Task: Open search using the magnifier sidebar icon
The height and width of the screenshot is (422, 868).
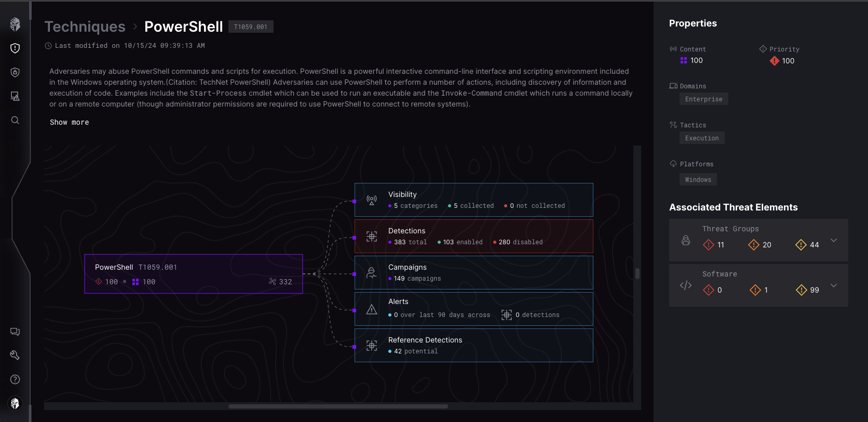Action: click(15, 120)
